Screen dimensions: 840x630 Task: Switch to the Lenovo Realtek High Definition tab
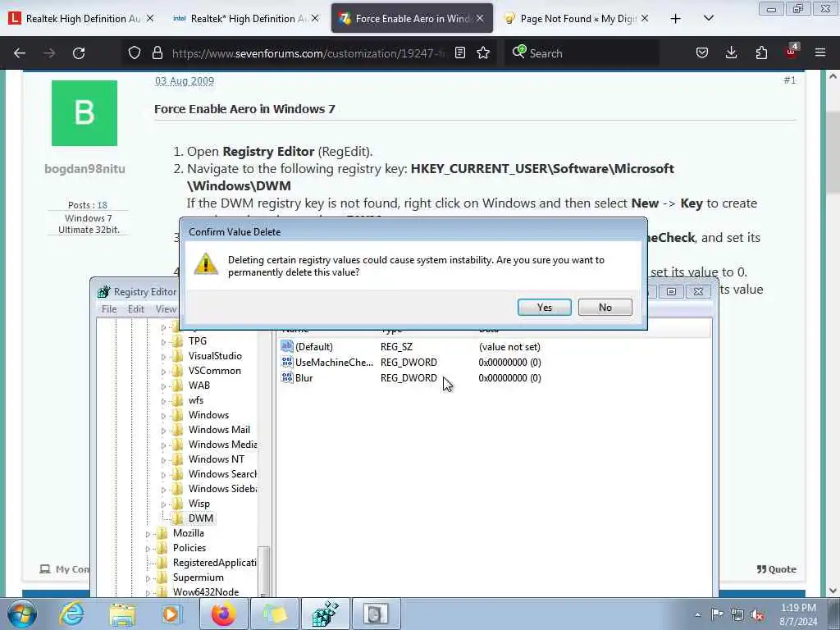(82, 19)
